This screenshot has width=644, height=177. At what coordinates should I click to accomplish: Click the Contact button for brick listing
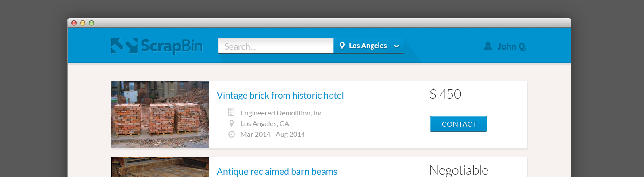[x=458, y=124]
